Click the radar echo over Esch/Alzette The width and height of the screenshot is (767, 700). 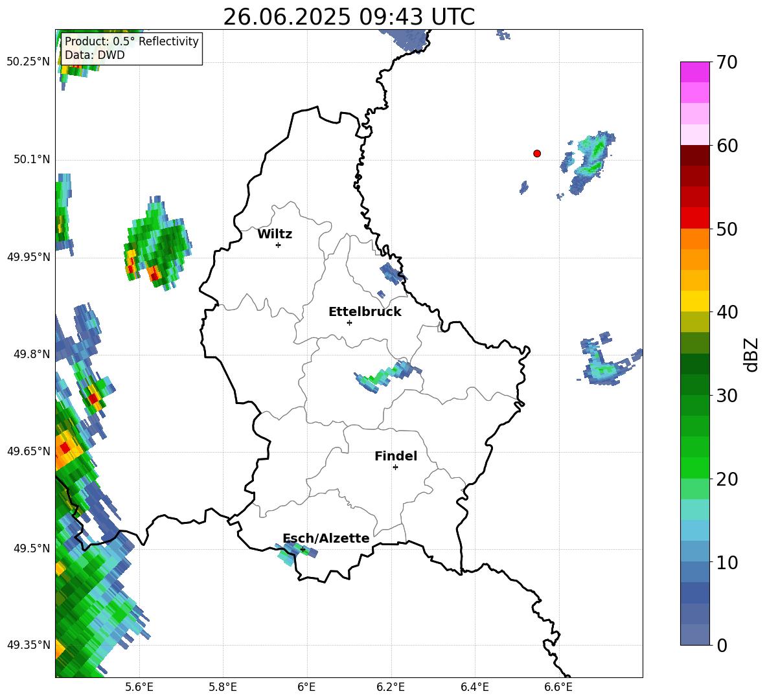[x=297, y=553]
